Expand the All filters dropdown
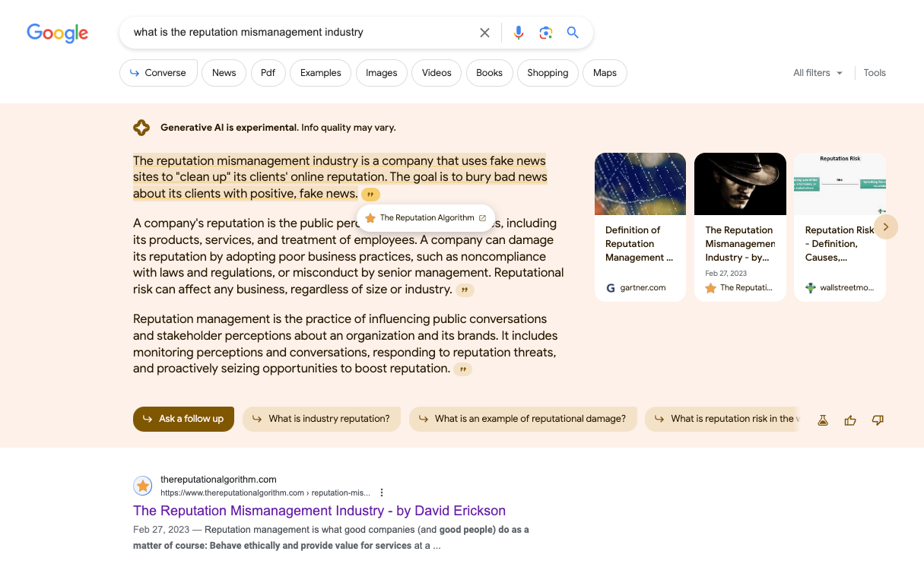Viewport: 924px width, 567px height. click(818, 73)
